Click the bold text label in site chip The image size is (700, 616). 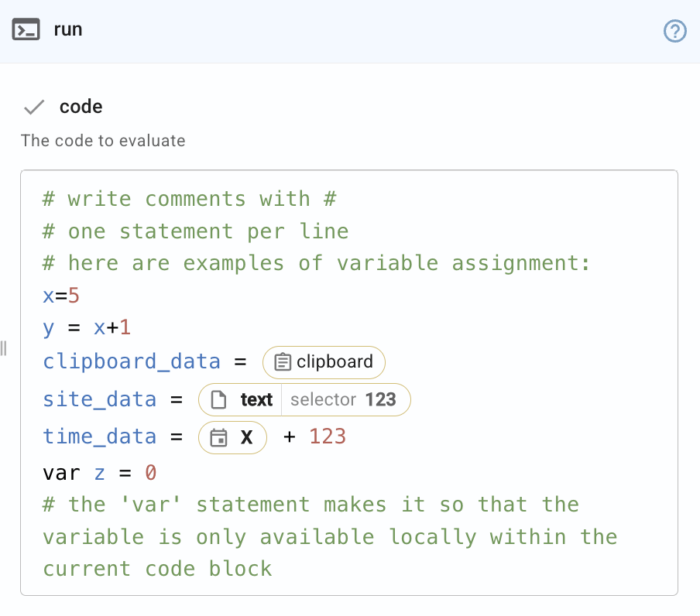point(256,400)
